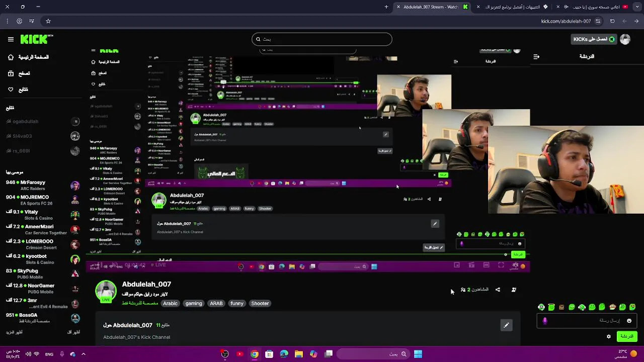
Task: Click the Abdulelah_007 streamer avatar
Action: pyautogui.click(x=106, y=291)
